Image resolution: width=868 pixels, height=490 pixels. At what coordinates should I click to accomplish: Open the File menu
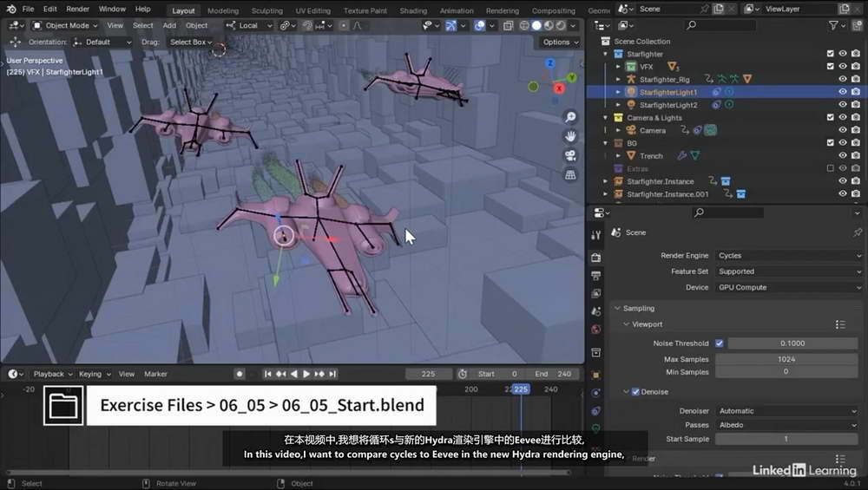29,9
